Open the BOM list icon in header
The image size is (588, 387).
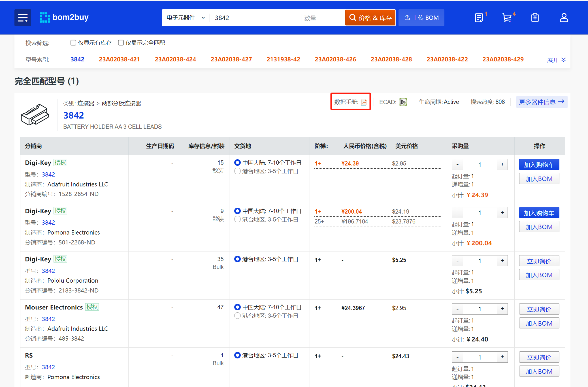click(x=479, y=18)
